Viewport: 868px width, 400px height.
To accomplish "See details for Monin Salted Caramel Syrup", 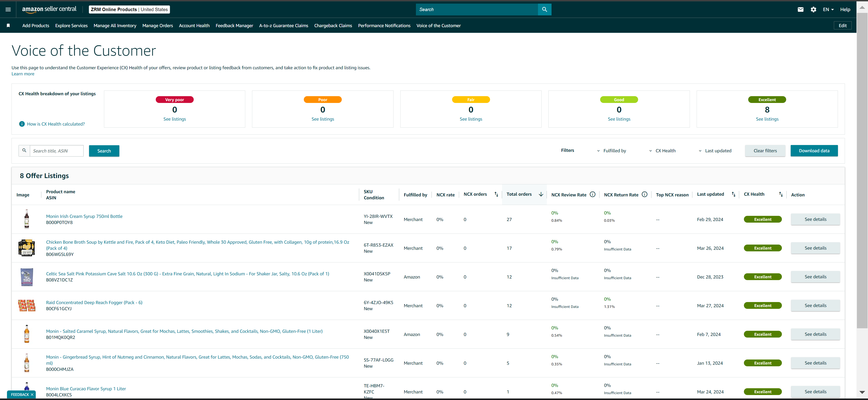I will [x=815, y=334].
